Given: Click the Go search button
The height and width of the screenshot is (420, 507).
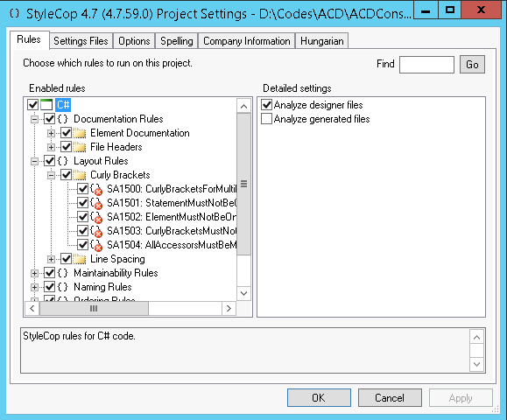Looking at the screenshot, I should coord(472,64).
